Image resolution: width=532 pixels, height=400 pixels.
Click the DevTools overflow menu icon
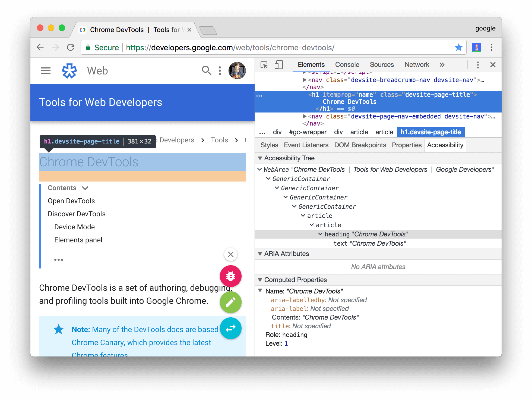point(478,65)
